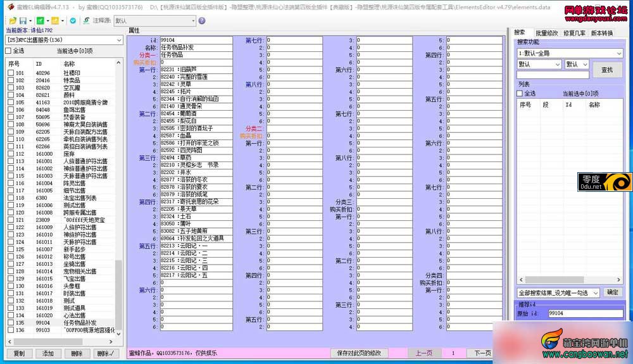Click the id field showing 99104
The width and height of the screenshot is (633, 364).
196,40
